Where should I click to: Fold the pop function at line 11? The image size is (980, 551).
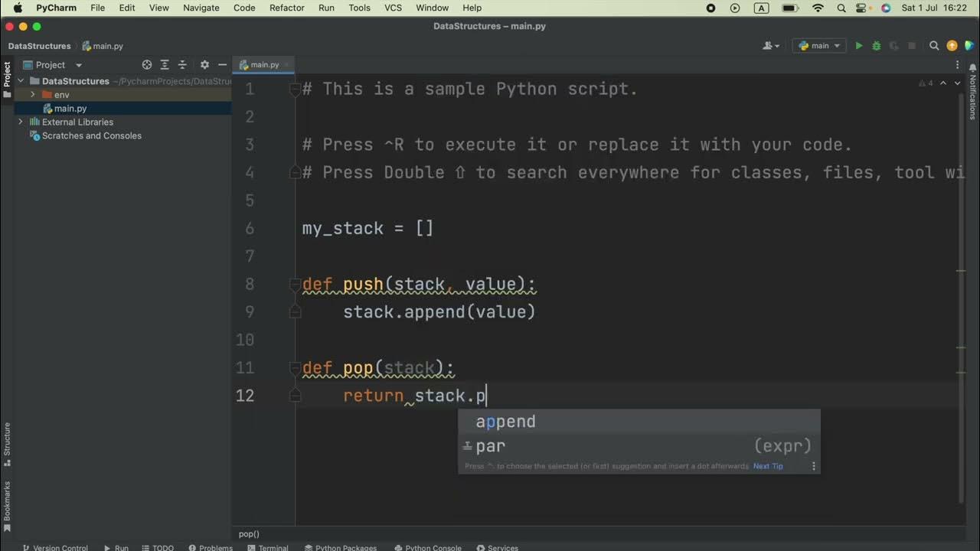(295, 368)
